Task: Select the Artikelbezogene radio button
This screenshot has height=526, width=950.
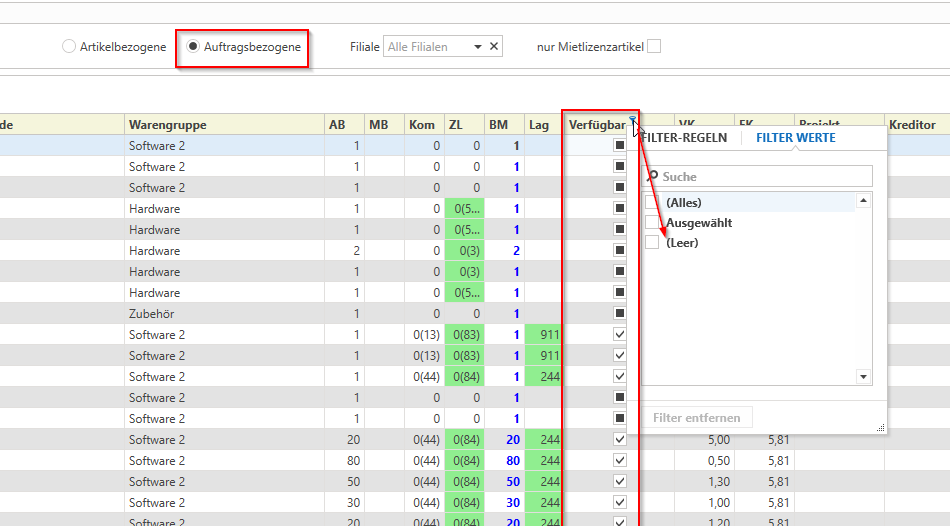Action: coord(69,47)
